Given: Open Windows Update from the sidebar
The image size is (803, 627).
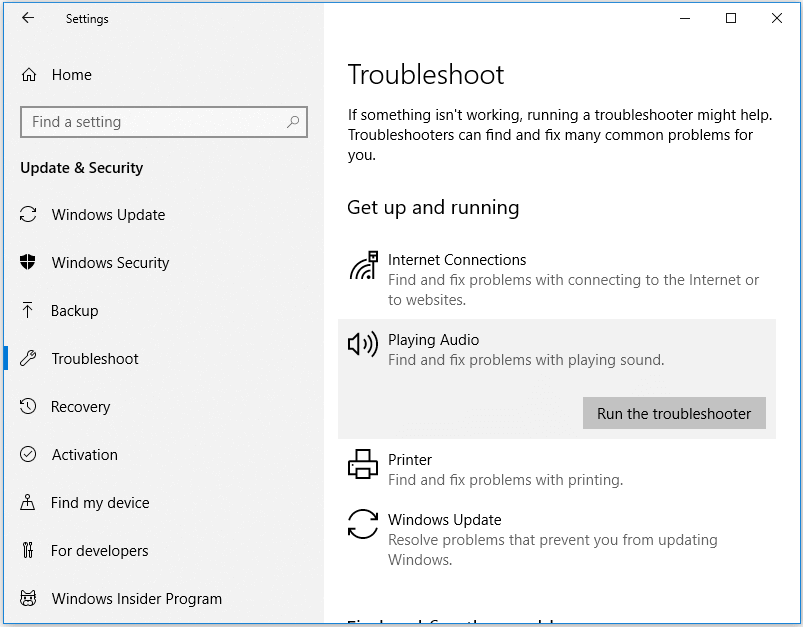Looking at the screenshot, I should [x=105, y=215].
